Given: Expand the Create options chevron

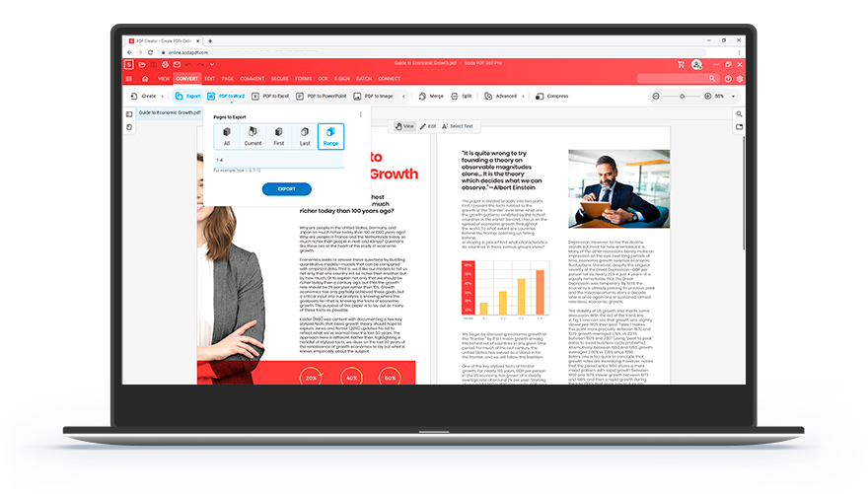Looking at the screenshot, I should pos(162,96).
